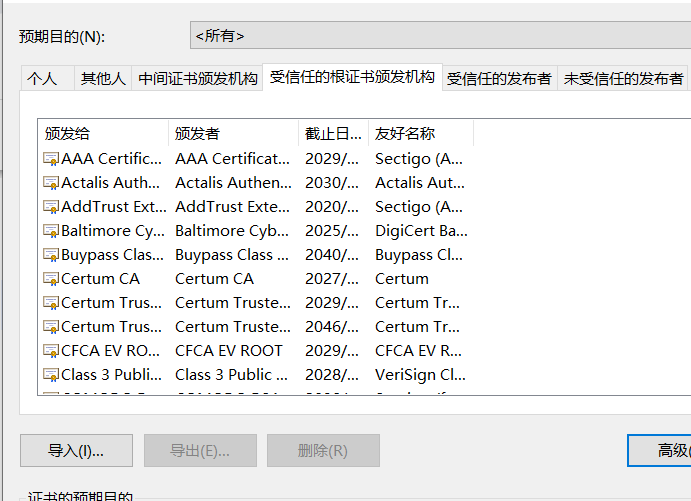Image resolution: width=691 pixels, height=501 pixels.
Task: Select the Certum CA entry under 颁发给
Action: click(x=100, y=278)
